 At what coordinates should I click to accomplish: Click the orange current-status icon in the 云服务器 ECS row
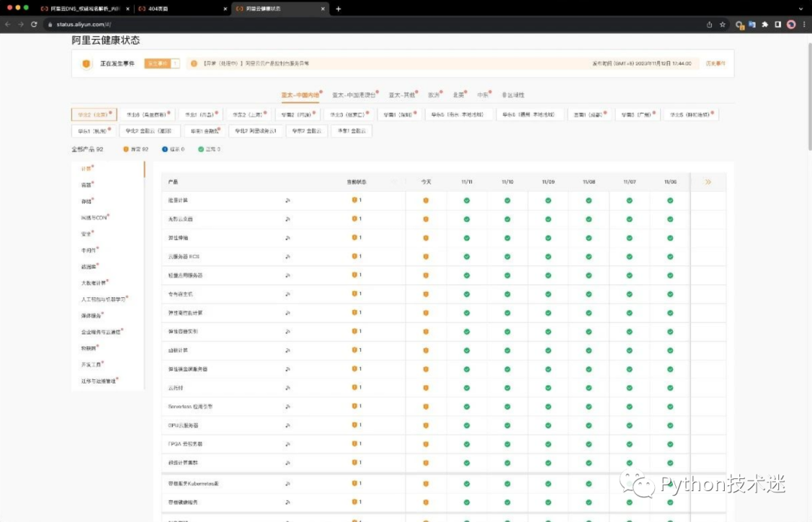[x=355, y=256]
